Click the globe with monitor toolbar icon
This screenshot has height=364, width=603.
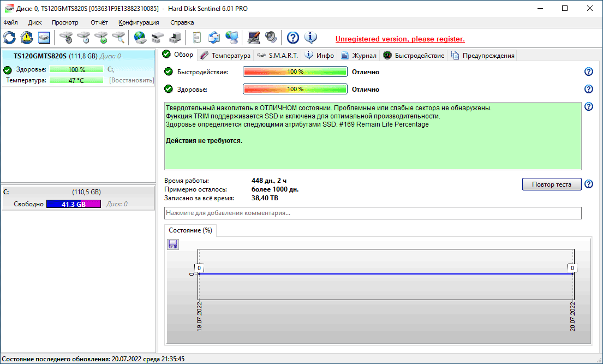(232, 38)
